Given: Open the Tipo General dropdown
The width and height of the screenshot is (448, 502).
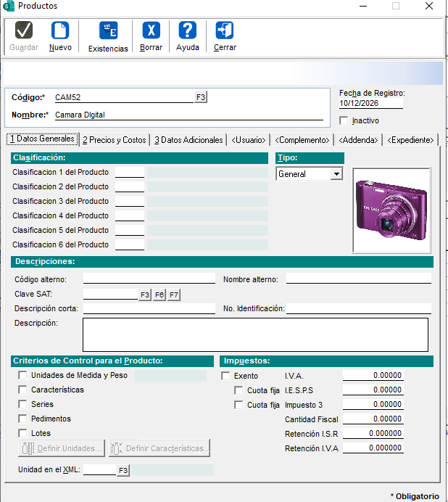Looking at the screenshot, I should pos(336,174).
